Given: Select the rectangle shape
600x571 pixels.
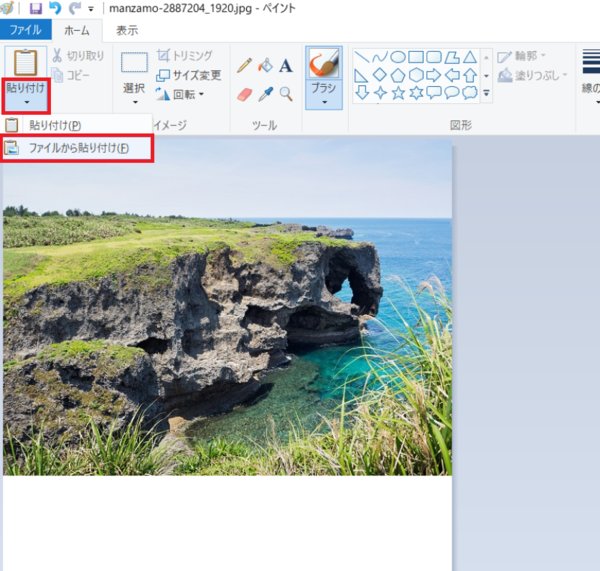Looking at the screenshot, I should click(416, 57).
